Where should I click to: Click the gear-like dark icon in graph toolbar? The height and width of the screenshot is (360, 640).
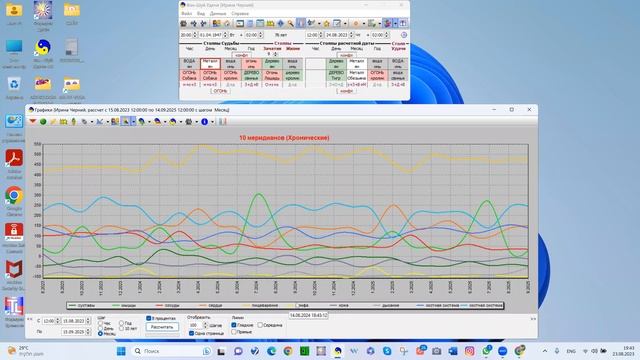pos(189,122)
